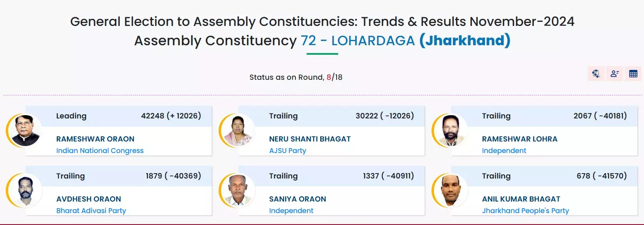Switch to table grid view icon
The width and height of the screenshot is (644, 225).
[x=633, y=74]
